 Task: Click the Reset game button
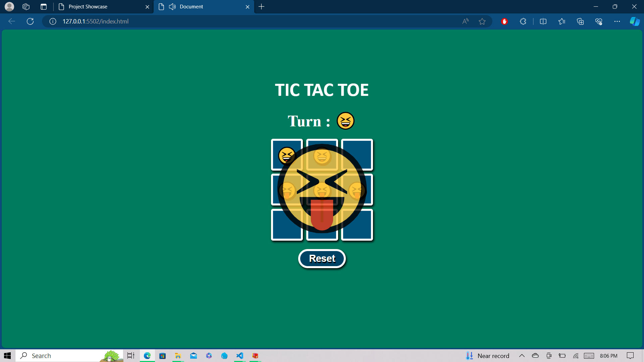pyautogui.click(x=322, y=258)
